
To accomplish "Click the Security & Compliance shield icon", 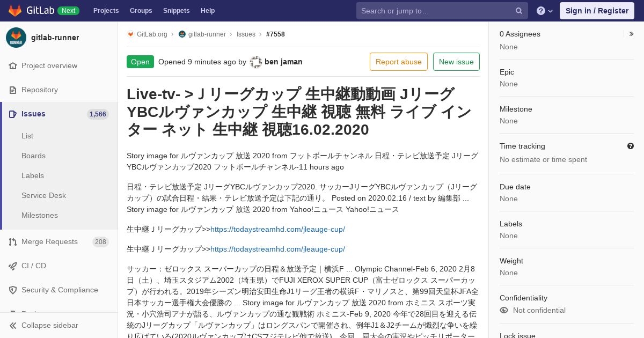I will [13, 290].
